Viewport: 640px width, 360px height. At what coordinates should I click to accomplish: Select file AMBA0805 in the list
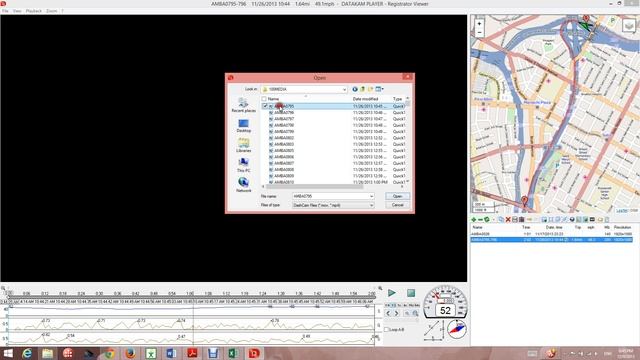[284, 151]
